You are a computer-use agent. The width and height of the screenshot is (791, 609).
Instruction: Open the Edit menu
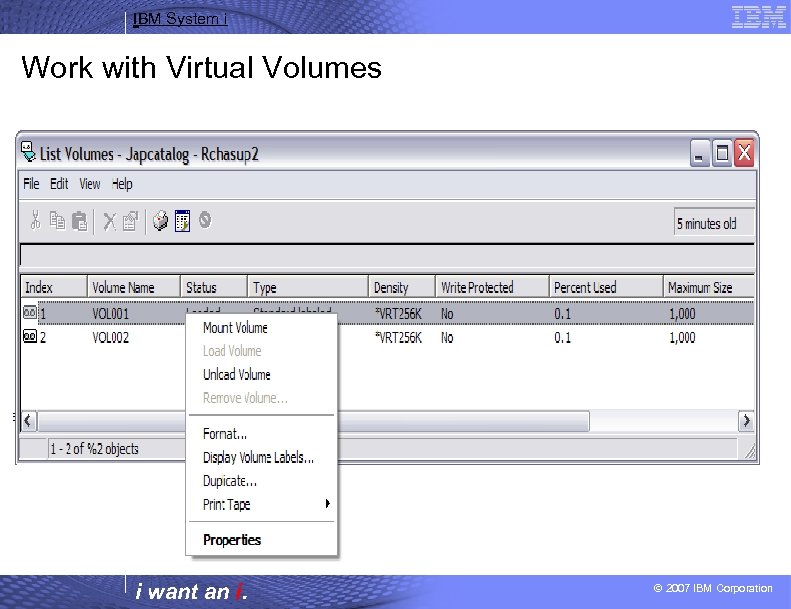[59, 184]
